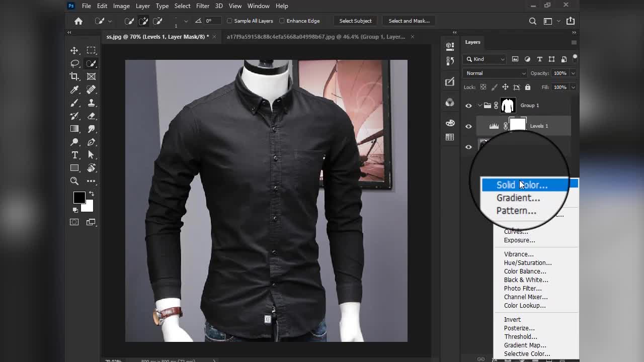Select the Zoom tool in toolbar

[x=74, y=181]
